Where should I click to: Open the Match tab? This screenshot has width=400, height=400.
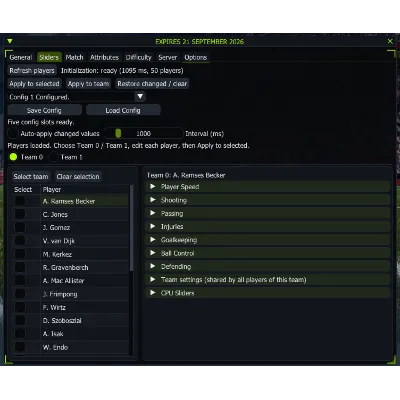coord(74,57)
